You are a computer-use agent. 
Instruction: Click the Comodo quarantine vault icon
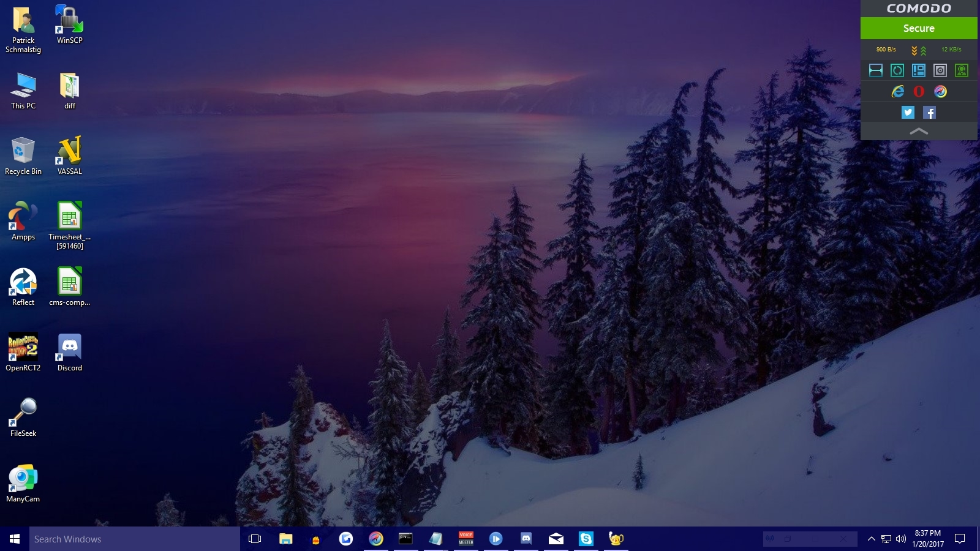(x=940, y=70)
